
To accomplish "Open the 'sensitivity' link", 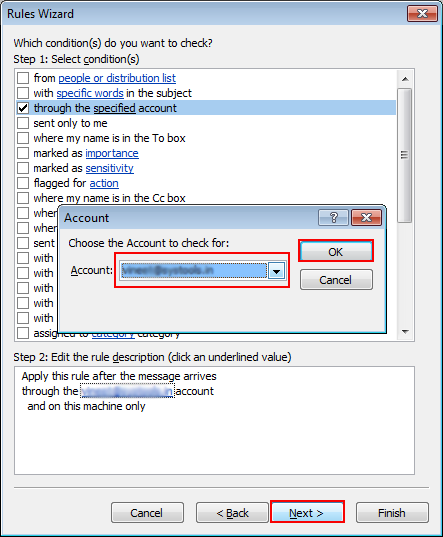I will tap(110, 168).
